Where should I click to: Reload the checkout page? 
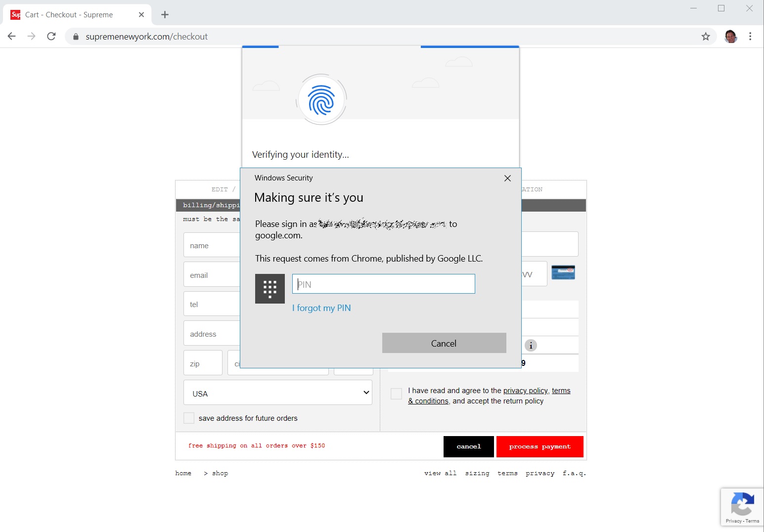51,37
